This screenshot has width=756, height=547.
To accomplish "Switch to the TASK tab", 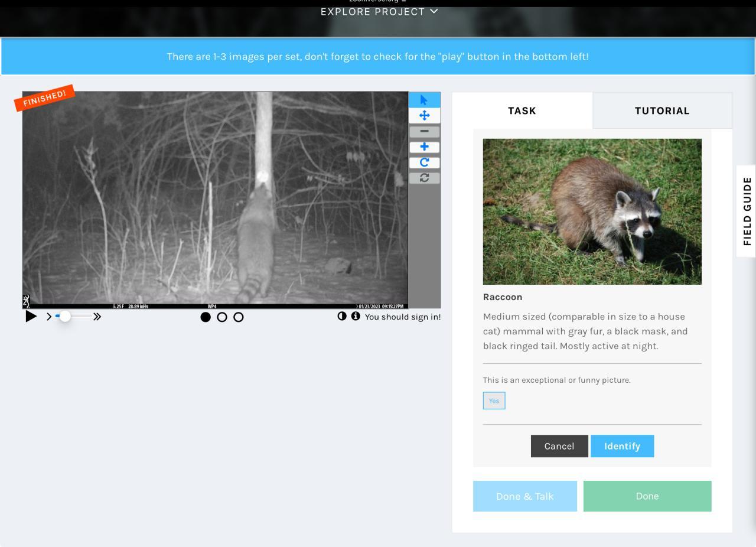I will click(x=522, y=110).
